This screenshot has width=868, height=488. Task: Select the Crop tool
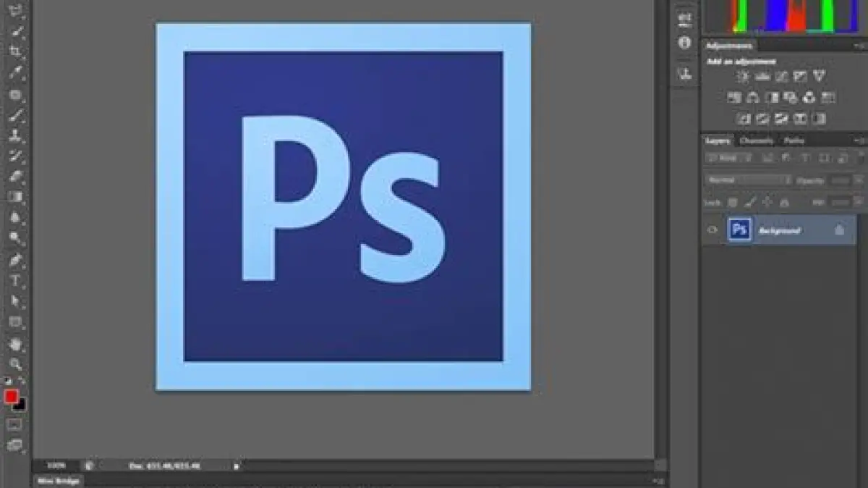click(x=15, y=51)
